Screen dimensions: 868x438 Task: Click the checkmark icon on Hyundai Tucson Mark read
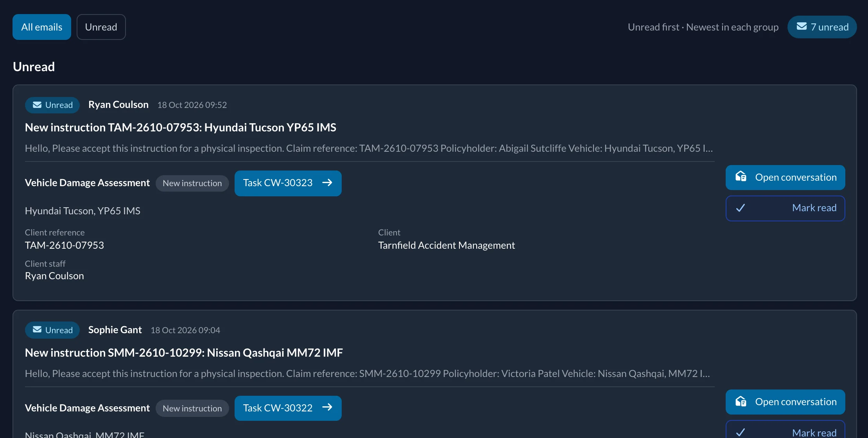pos(741,208)
